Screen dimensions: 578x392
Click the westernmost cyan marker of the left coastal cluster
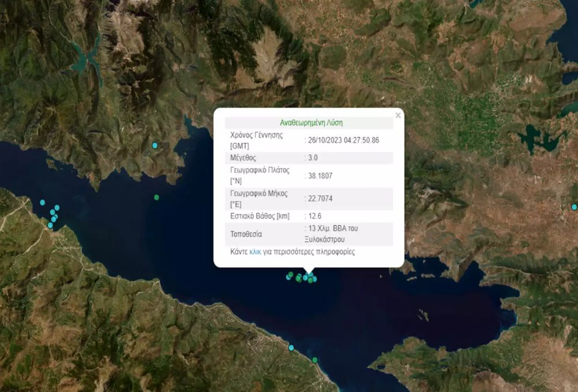click(42, 202)
